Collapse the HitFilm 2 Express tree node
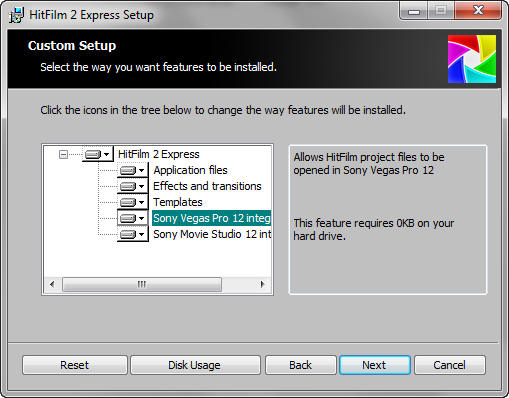509x398 pixels. (63, 154)
